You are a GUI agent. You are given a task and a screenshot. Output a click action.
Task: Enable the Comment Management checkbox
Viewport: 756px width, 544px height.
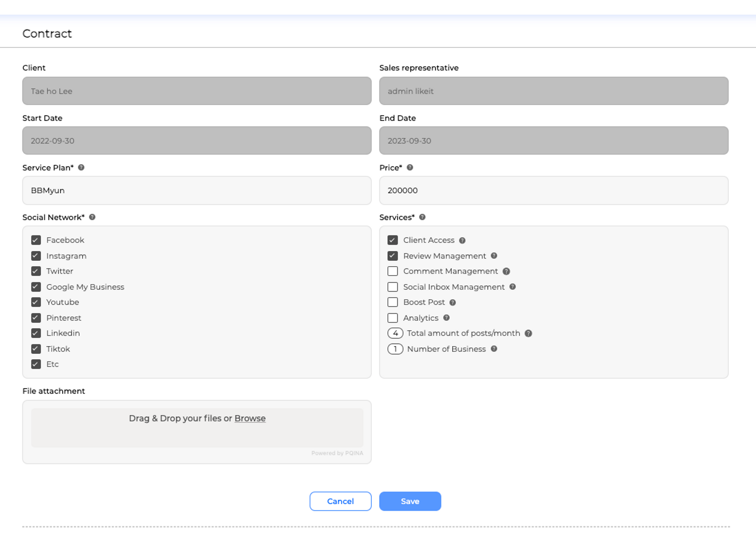tap(393, 271)
